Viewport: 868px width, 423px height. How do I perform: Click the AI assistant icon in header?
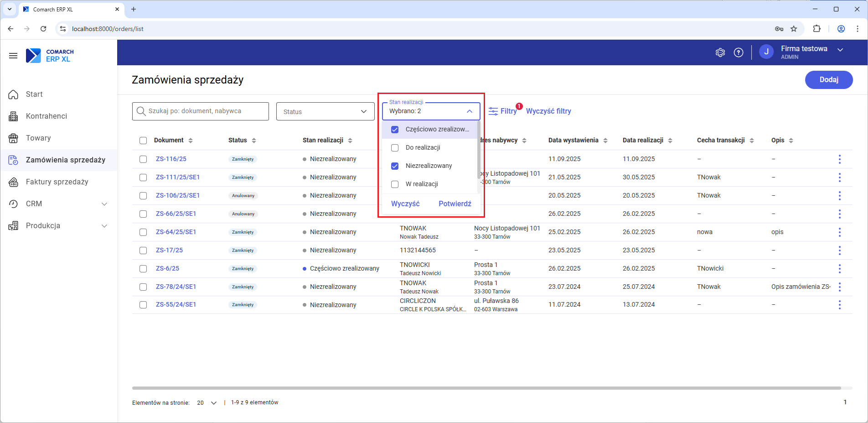click(720, 52)
